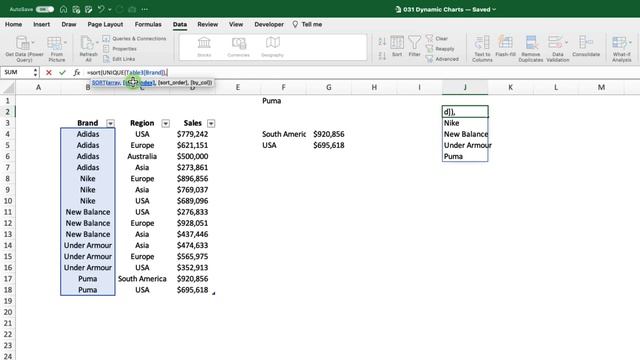Viewport: 640px width, 360px height.
Task: Sort ascending A to Z
Action: pyautogui.click(x=382, y=41)
